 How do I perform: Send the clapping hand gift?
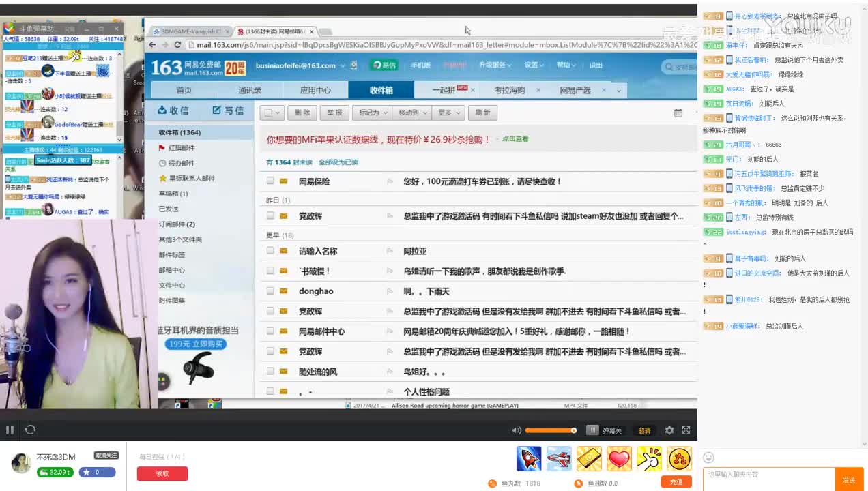649,459
